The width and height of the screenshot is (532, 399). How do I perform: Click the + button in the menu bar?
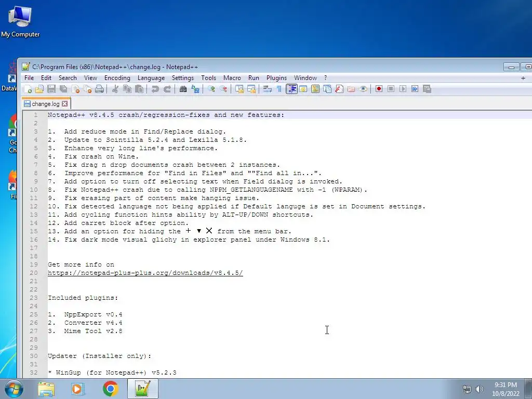[523, 78]
